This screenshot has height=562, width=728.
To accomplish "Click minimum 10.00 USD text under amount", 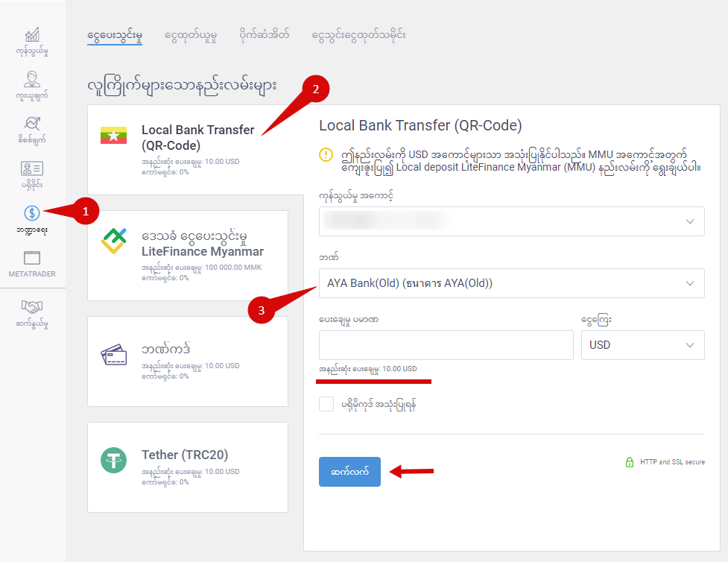I will coord(367,369).
